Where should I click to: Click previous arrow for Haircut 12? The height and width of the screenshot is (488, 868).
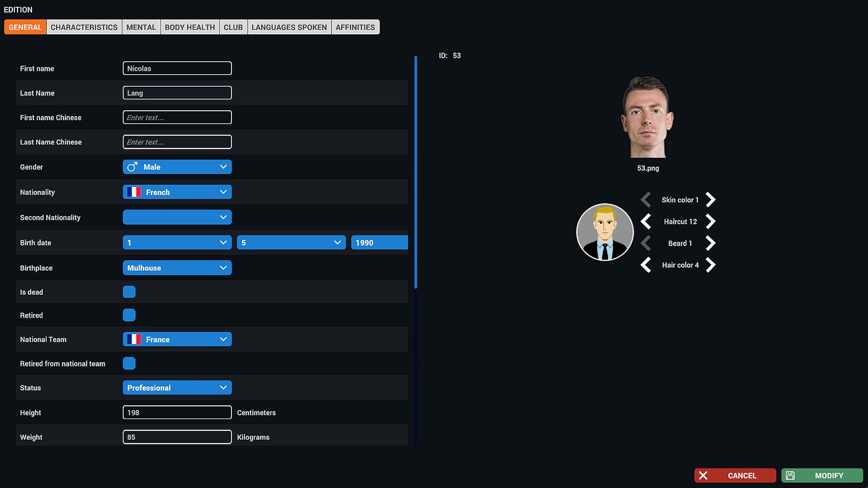[646, 221]
